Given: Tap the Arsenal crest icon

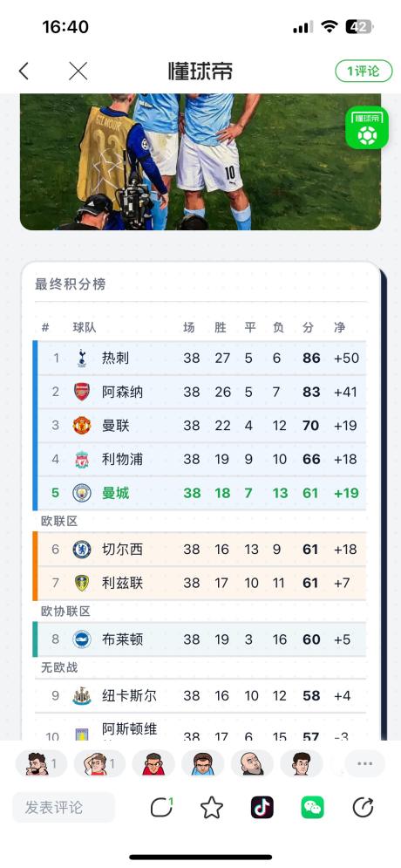Looking at the screenshot, I should 82,392.
